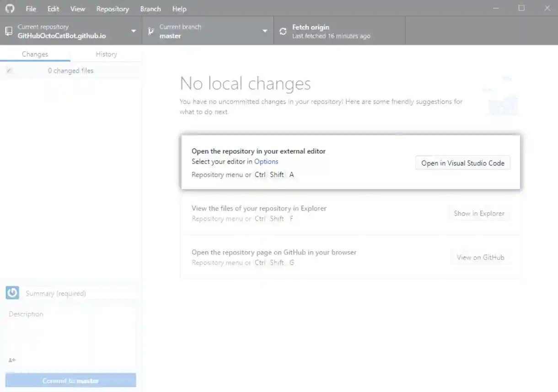Image resolution: width=558 pixels, height=392 pixels.
Task: Click the branch icon next to master
Action: (x=150, y=30)
